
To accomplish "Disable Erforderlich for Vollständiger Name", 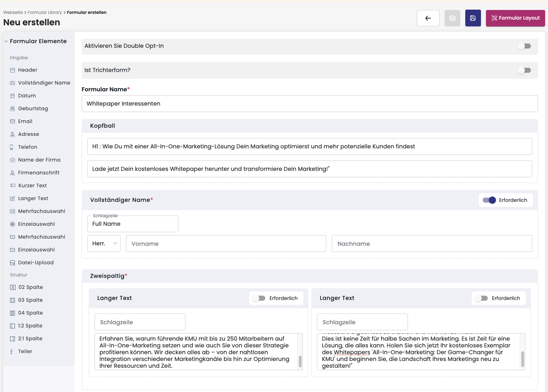I will point(489,200).
